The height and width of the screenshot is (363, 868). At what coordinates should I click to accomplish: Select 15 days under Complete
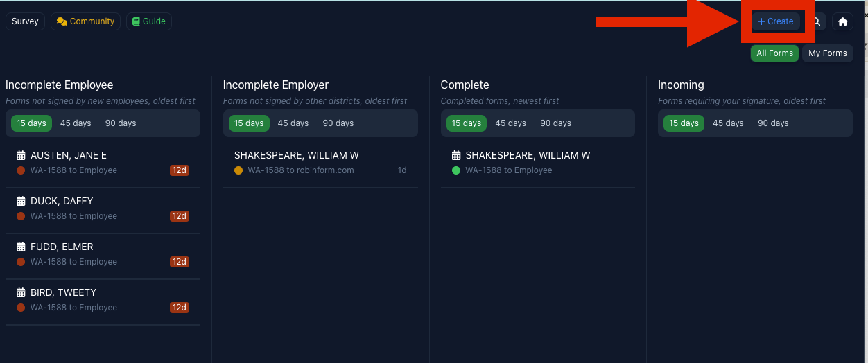[467, 123]
